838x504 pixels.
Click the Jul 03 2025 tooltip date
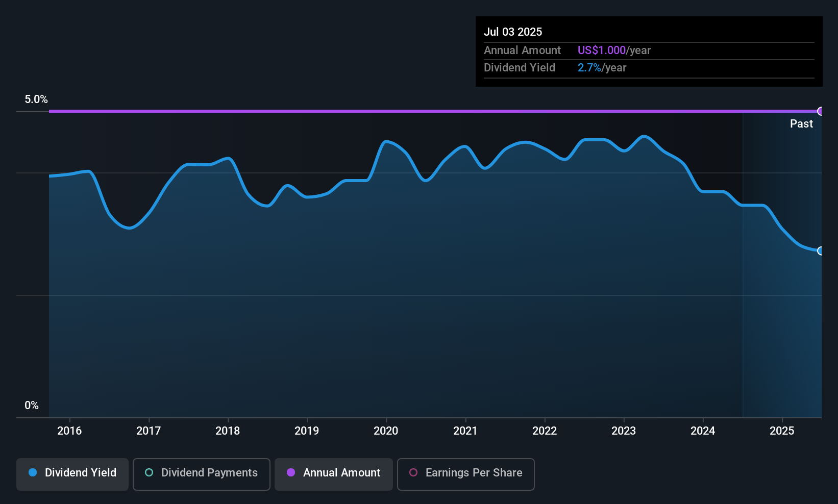pos(513,32)
